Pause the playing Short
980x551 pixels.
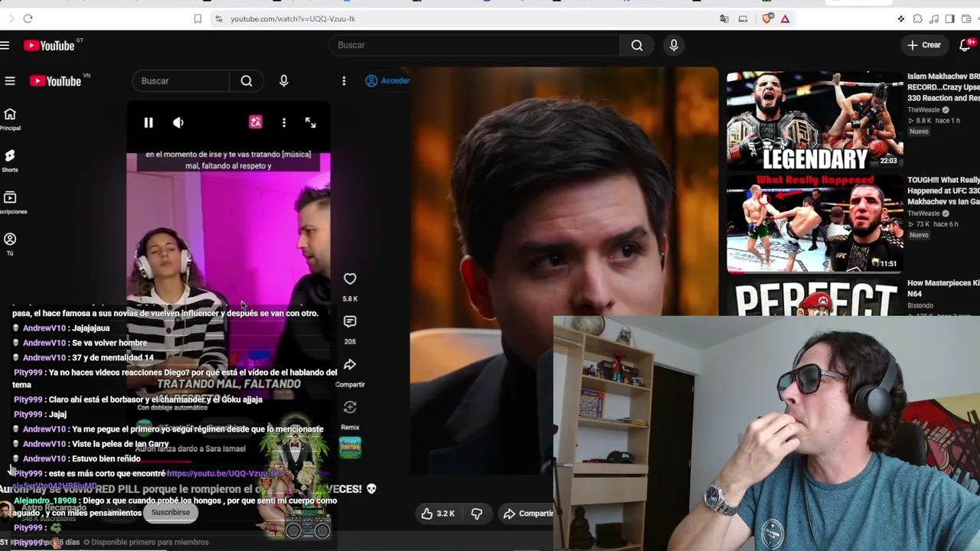[149, 122]
